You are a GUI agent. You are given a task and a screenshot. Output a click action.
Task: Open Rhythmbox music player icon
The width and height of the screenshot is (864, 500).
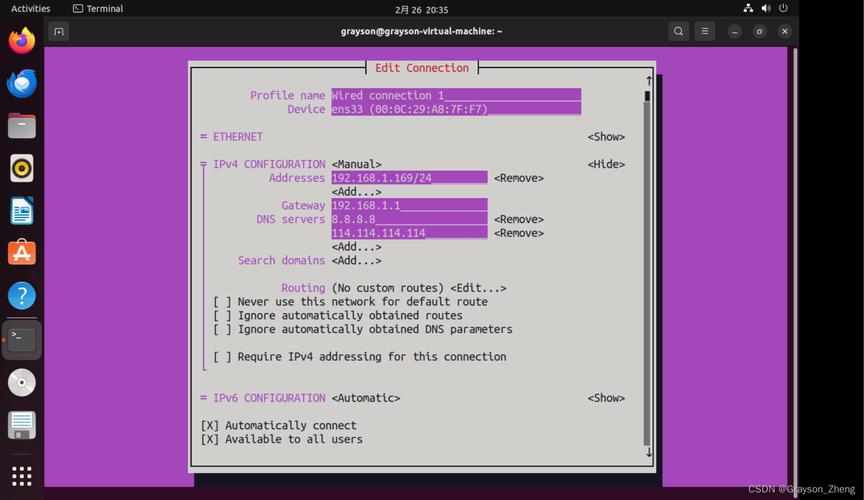21,168
